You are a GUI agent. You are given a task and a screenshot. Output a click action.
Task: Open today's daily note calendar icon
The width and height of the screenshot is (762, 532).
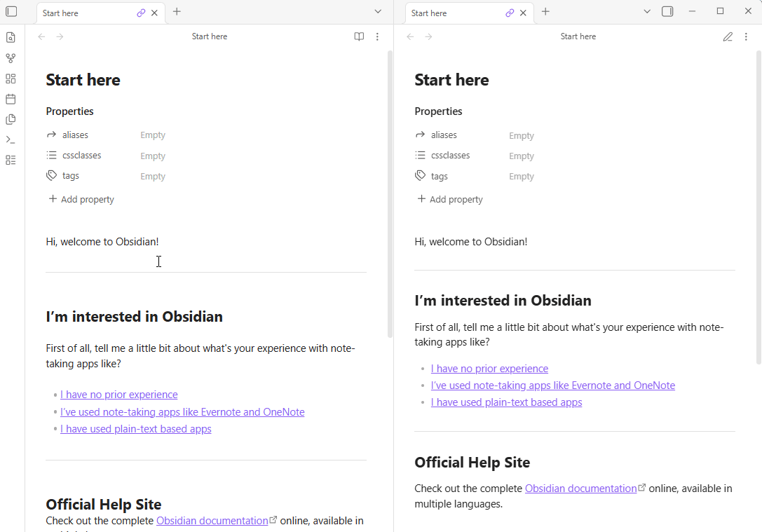[x=11, y=99]
